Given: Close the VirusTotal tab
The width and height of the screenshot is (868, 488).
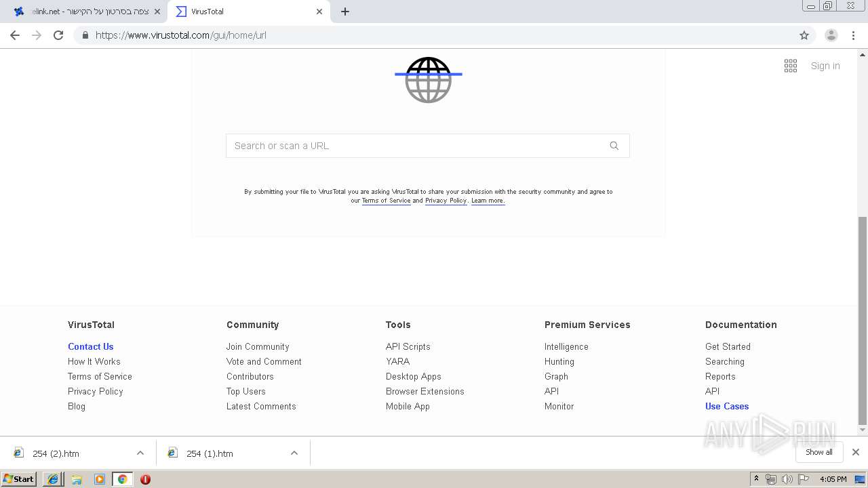Looking at the screenshot, I should [x=319, y=12].
